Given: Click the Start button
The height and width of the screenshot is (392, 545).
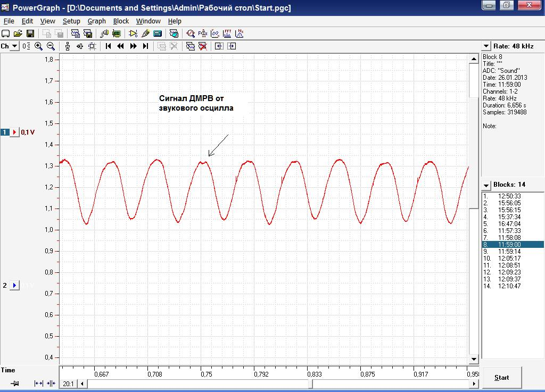Looking at the screenshot, I should tap(501, 378).
